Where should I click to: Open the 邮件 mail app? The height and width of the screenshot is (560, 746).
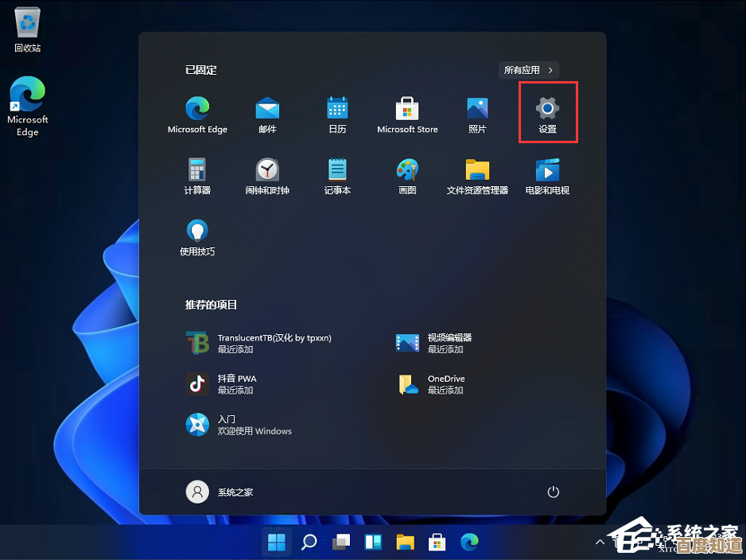[x=267, y=111]
